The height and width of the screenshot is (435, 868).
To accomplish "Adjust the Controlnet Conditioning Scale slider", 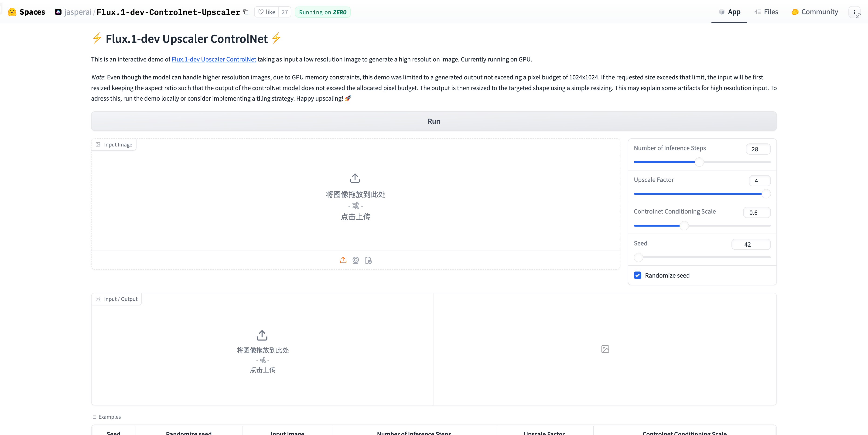I will point(702,225).
